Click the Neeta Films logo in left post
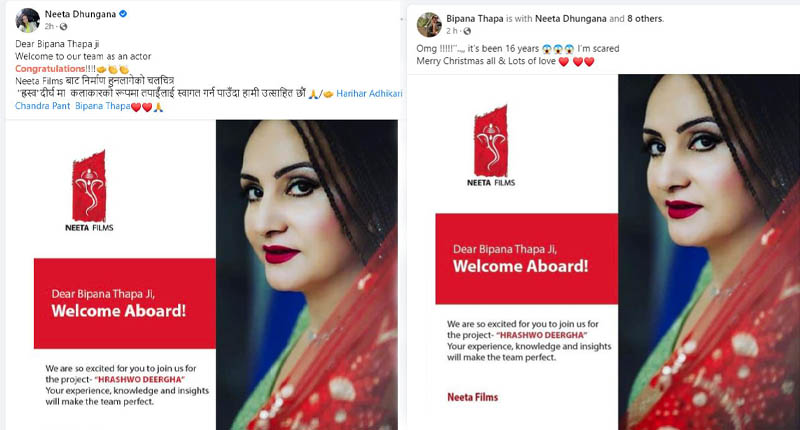This screenshot has height=430, width=800. click(x=89, y=191)
